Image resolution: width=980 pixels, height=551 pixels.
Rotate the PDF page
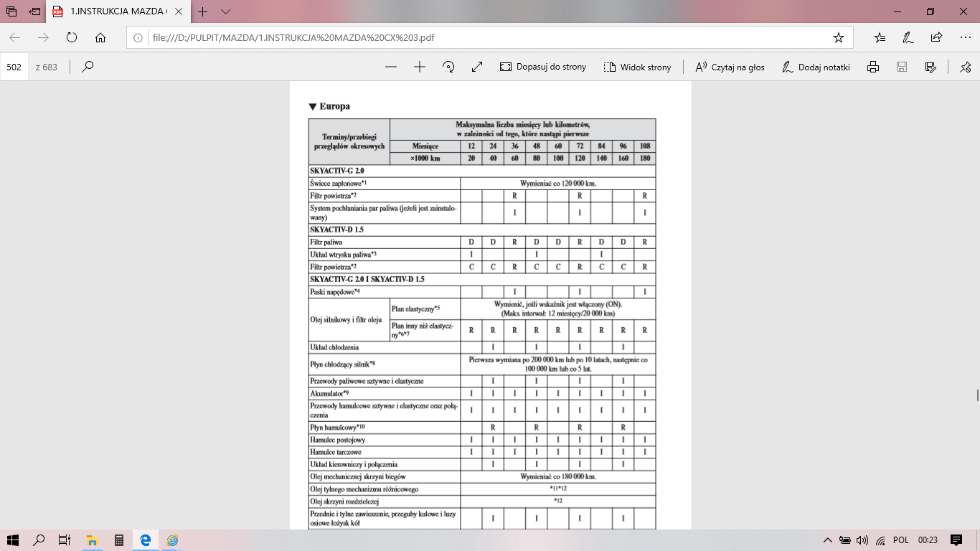tap(448, 67)
